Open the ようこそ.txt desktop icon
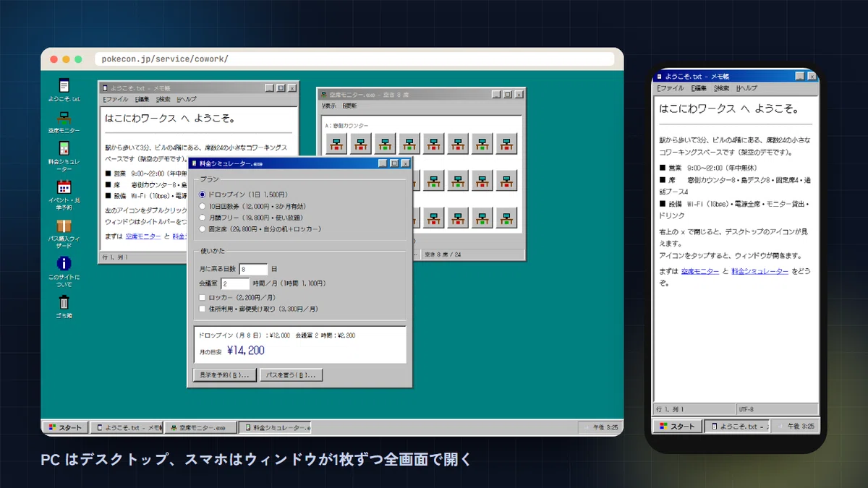868x488 pixels. click(x=64, y=90)
